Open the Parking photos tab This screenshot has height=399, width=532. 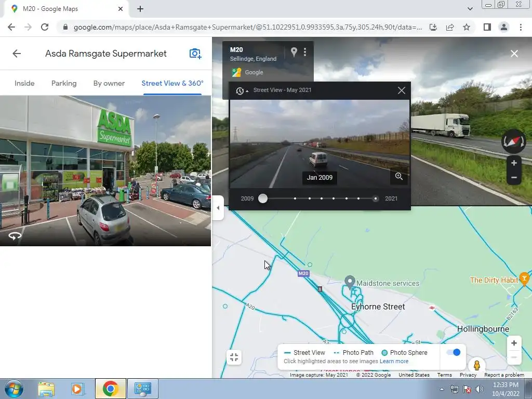pyautogui.click(x=64, y=83)
